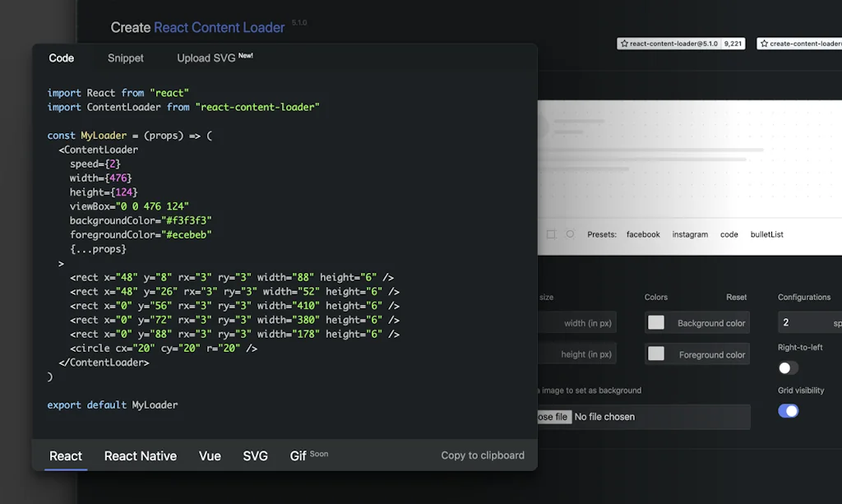Apply the code preset
The height and width of the screenshot is (504, 842).
pyautogui.click(x=729, y=234)
